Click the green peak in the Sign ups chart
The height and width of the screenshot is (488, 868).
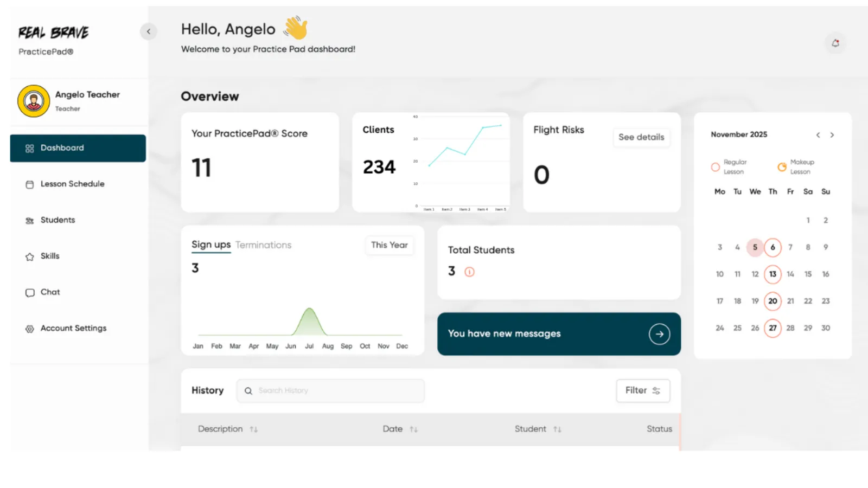point(309,321)
